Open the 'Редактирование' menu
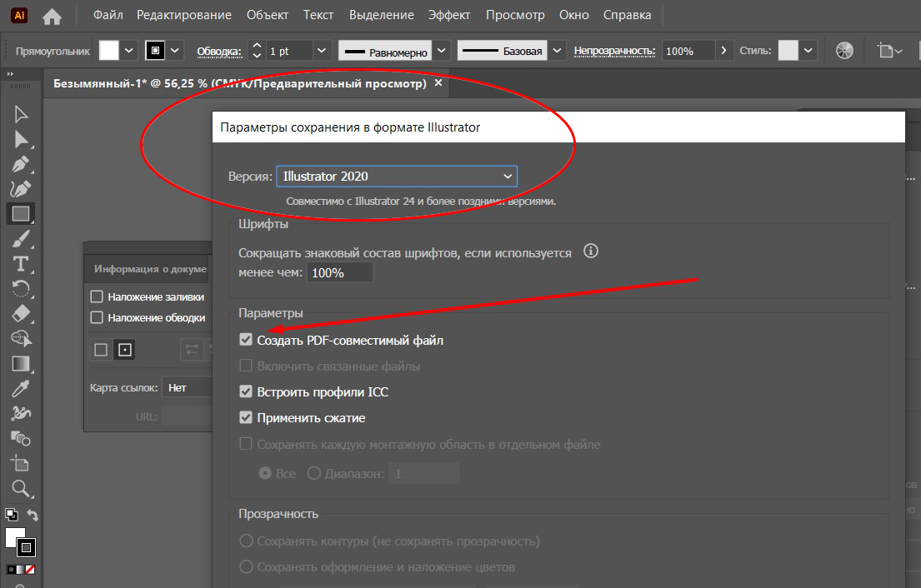The width and height of the screenshot is (921, 588). coord(184,15)
